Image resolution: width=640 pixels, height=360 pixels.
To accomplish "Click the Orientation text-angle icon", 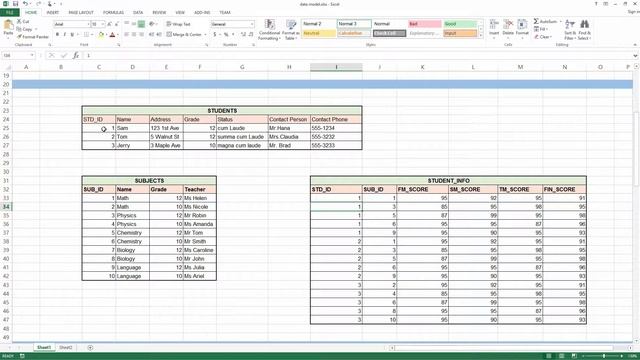I will click(x=152, y=24).
